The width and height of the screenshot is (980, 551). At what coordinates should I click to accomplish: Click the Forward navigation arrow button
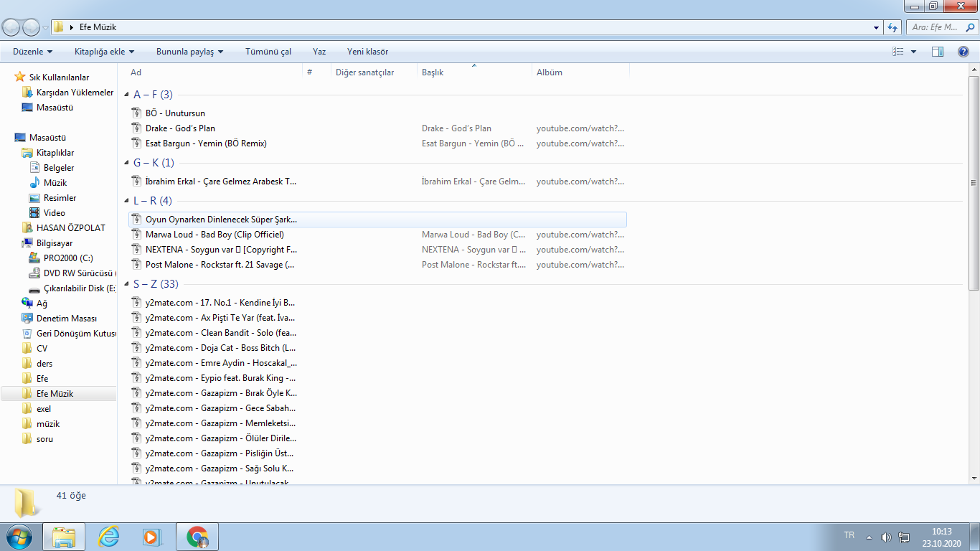32,27
